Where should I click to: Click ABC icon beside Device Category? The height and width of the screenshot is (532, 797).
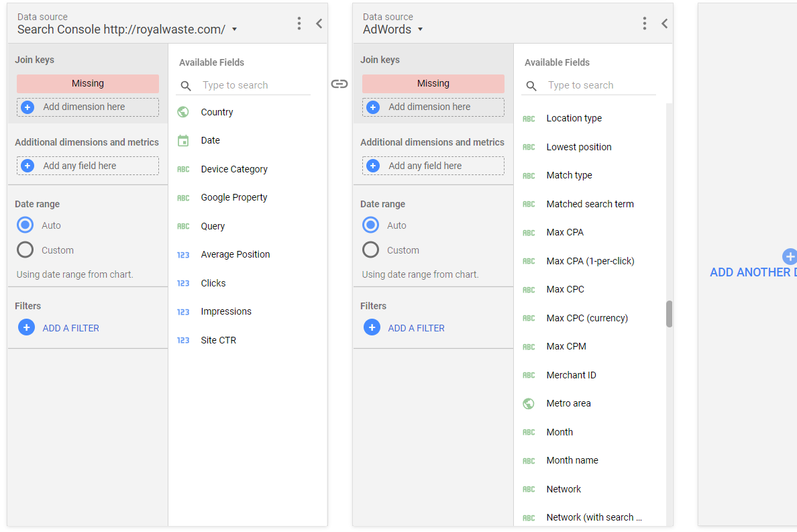183,169
